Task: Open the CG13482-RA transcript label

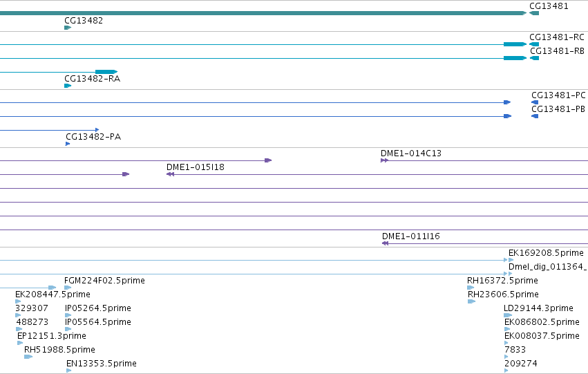Action: coord(93,79)
